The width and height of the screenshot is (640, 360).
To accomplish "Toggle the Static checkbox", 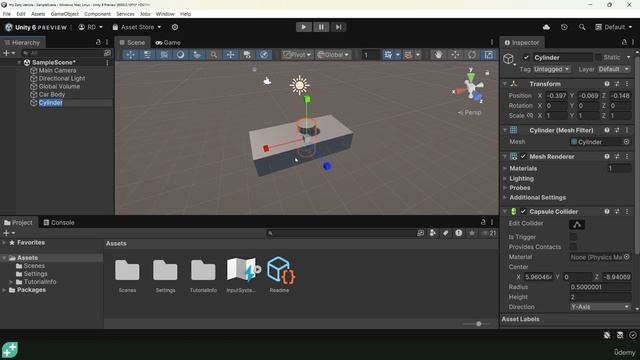I will [598, 58].
